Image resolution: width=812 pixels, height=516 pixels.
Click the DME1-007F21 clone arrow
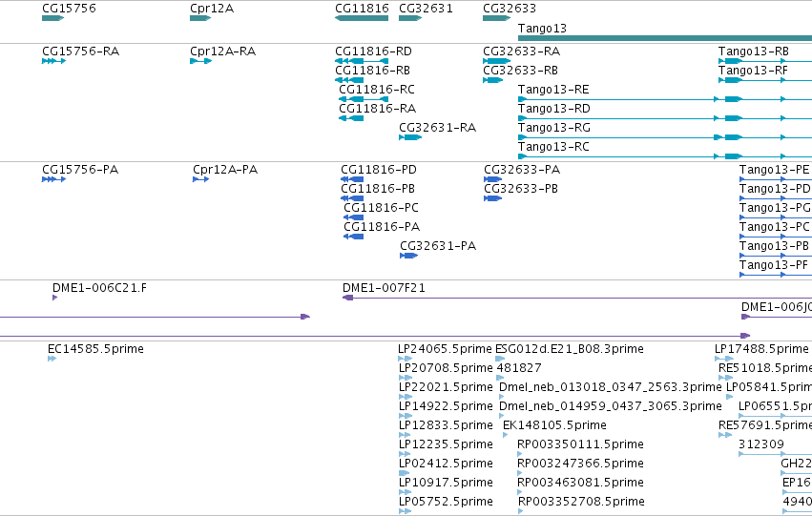577,298
